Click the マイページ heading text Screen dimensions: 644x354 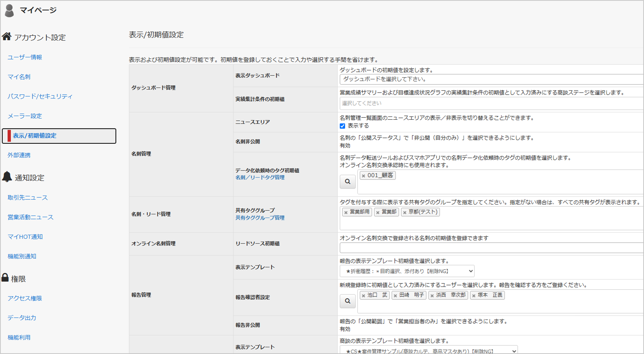click(x=38, y=10)
